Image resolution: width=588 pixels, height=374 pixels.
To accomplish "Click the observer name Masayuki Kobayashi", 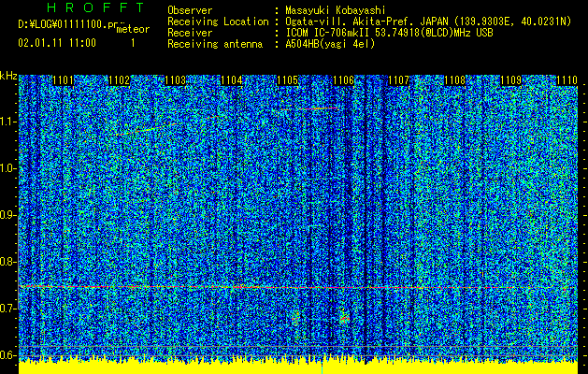I will click(x=336, y=10).
